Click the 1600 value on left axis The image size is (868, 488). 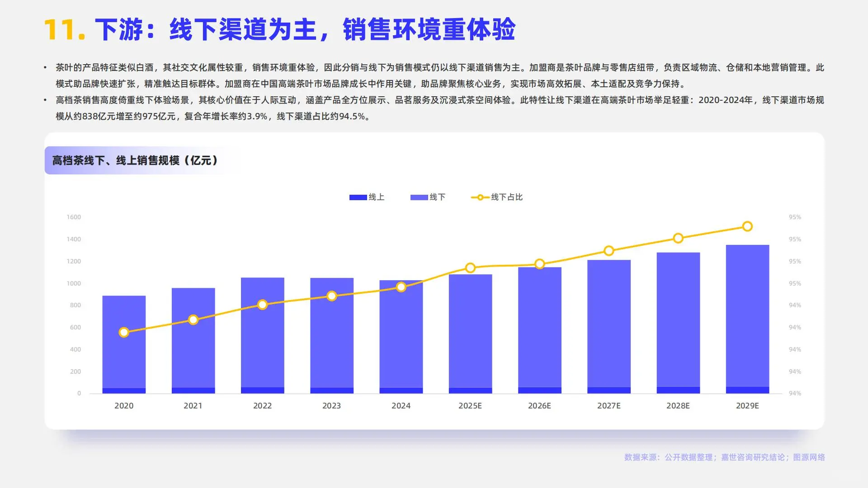click(x=74, y=217)
